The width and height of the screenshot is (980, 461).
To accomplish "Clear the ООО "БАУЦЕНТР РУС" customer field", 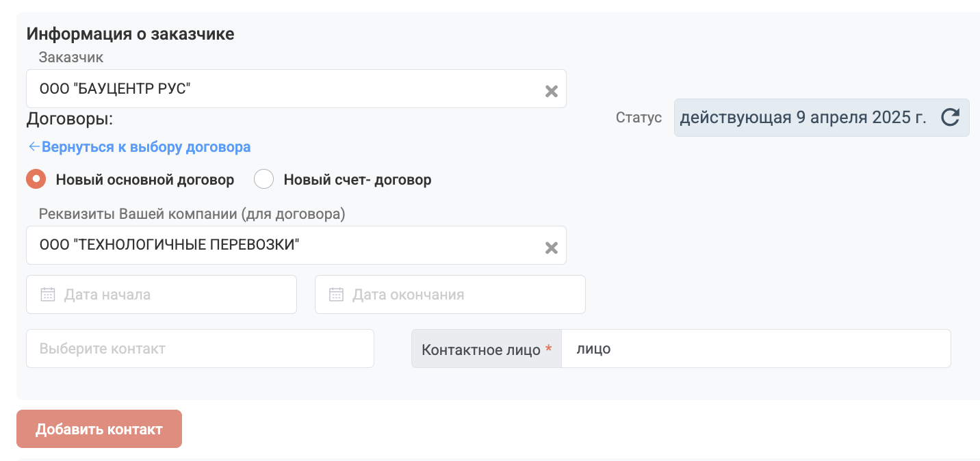I will (551, 91).
